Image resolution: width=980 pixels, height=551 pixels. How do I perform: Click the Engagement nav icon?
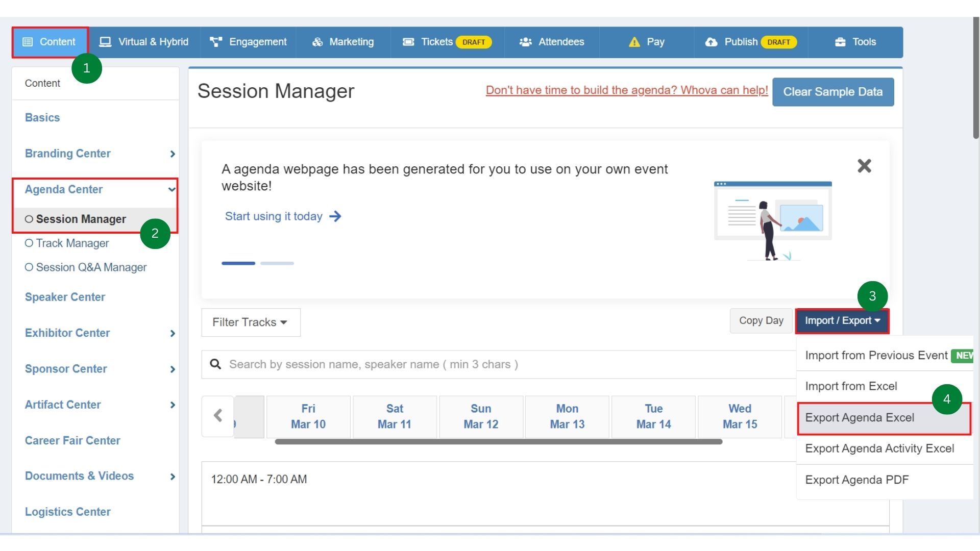tap(216, 42)
